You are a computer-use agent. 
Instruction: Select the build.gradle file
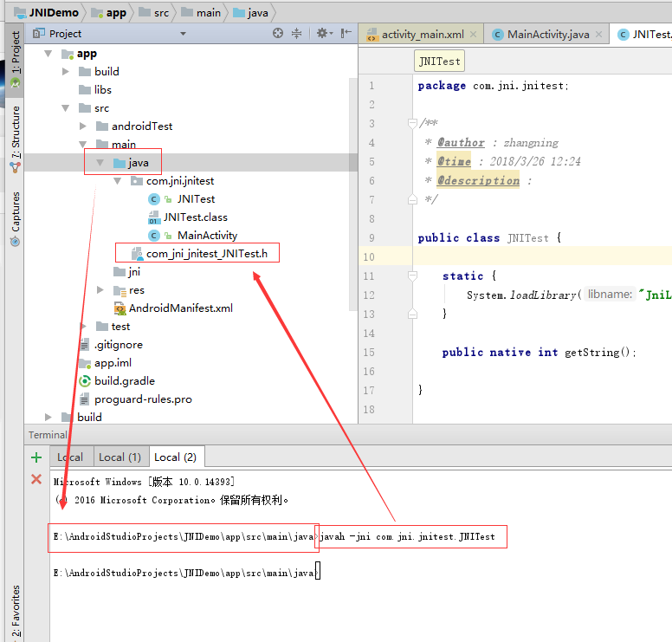117,381
